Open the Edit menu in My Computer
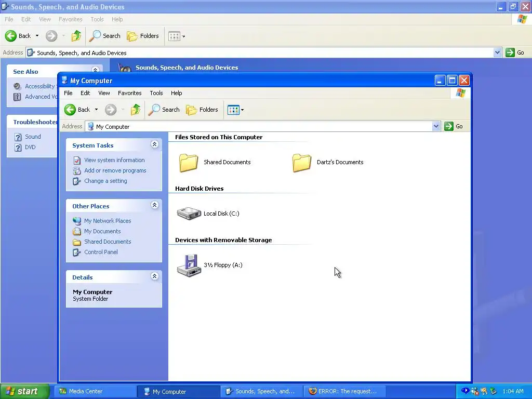532x399 pixels. [85, 93]
